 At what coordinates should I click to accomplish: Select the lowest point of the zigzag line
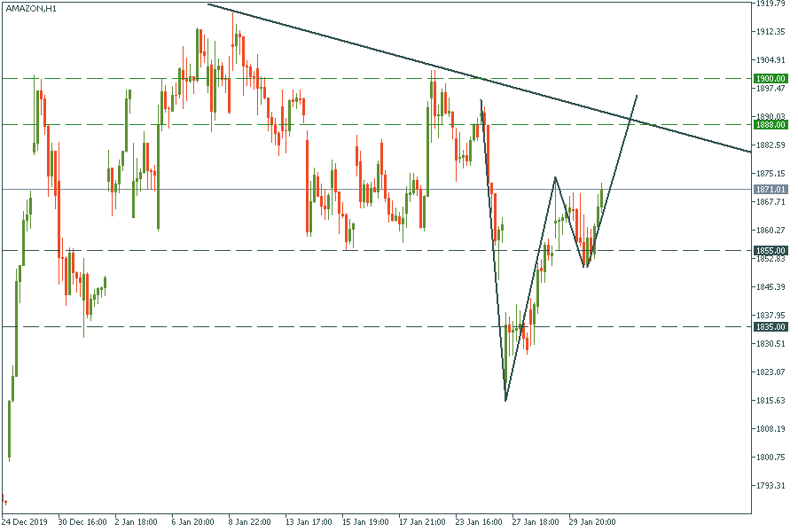point(505,401)
